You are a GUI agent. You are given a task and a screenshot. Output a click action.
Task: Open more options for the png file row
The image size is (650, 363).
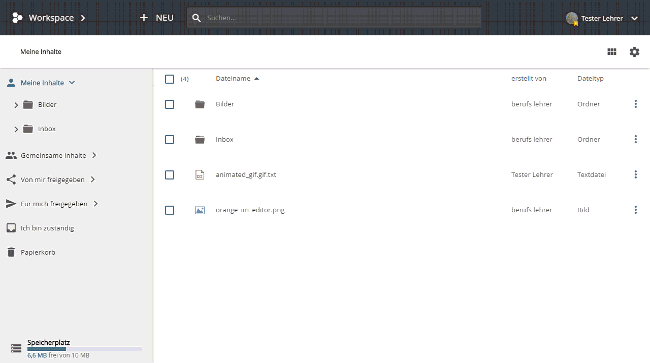(635, 210)
